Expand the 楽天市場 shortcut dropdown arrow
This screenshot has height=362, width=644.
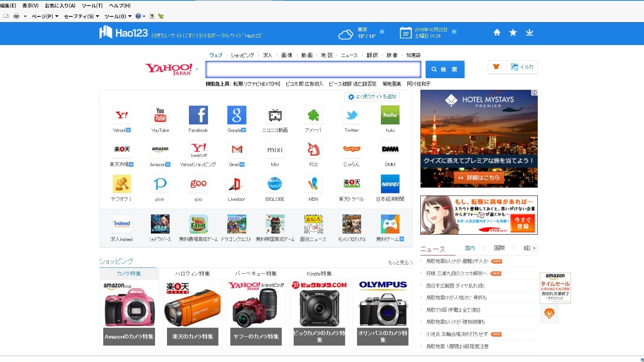coord(131,164)
